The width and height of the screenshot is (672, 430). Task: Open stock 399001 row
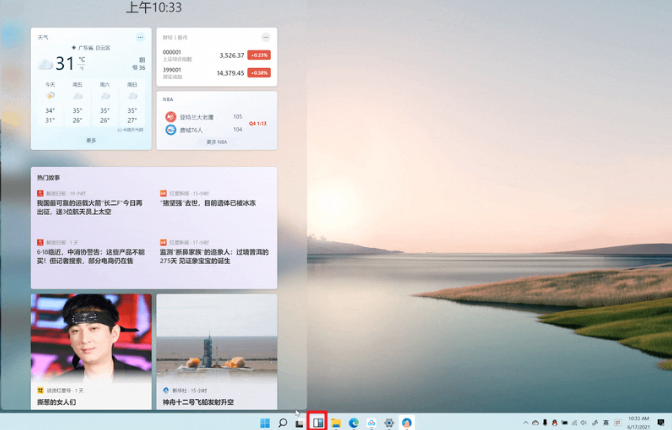(216, 73)
